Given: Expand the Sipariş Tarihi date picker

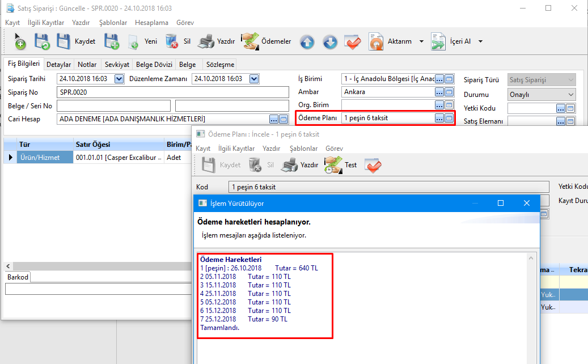Looking at the screenshot, I should [x=119, y=79].
